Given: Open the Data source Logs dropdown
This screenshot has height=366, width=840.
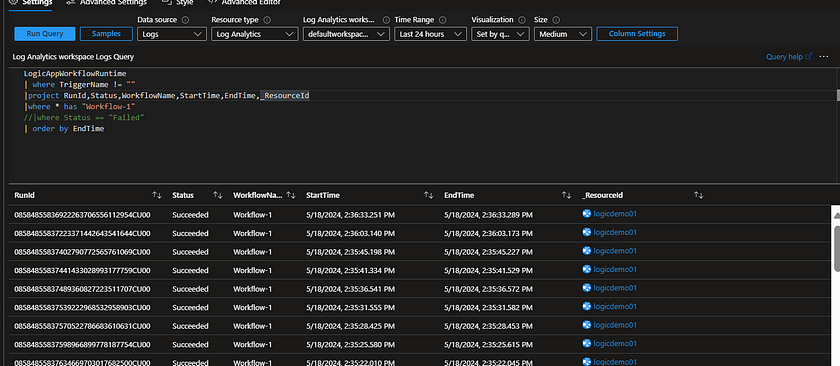Looking at the screenshot, I should [172, 34].
